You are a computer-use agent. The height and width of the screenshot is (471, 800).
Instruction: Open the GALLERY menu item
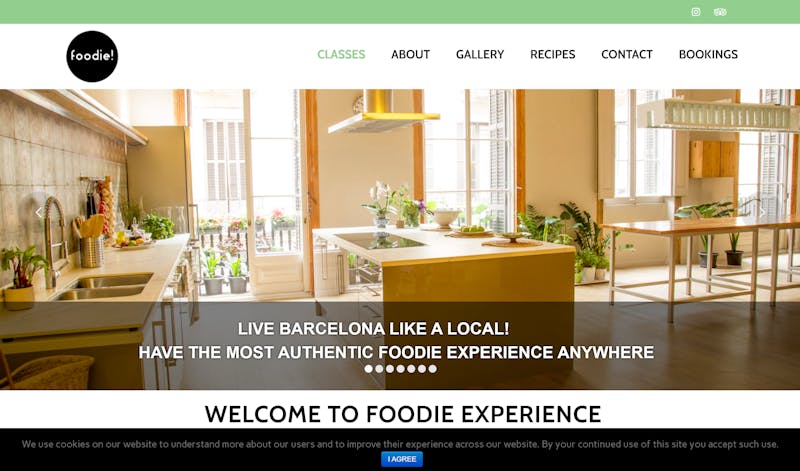[x=480, y=54]
